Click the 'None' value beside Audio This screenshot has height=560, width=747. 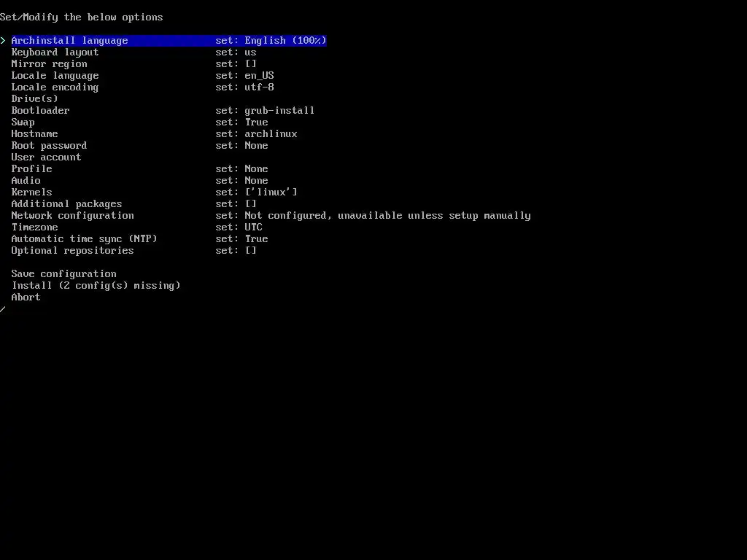click(x=256, y=181)
